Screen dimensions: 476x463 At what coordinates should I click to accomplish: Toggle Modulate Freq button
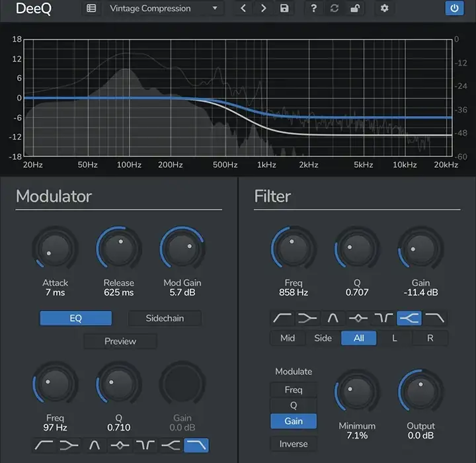tap(294, 390)
